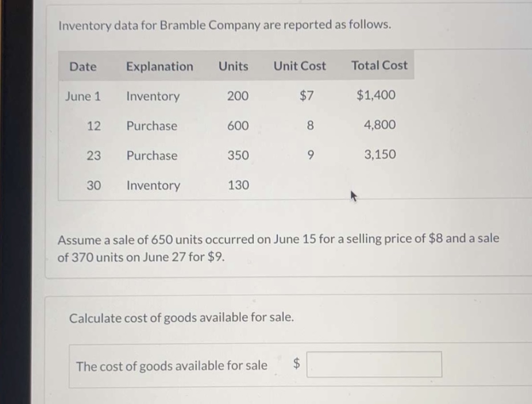Click the June 23 Purchase row

(x=151, y=156)
